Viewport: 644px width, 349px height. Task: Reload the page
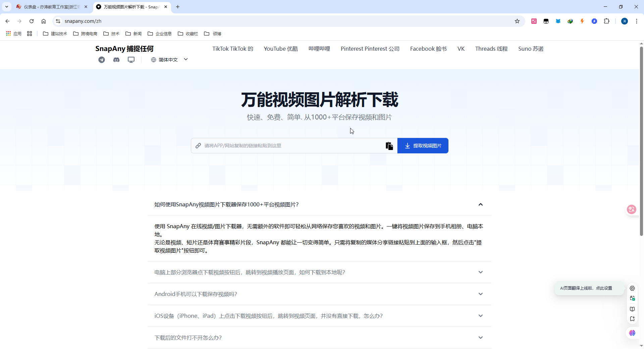pyautogui.click(x=32, y=21)
